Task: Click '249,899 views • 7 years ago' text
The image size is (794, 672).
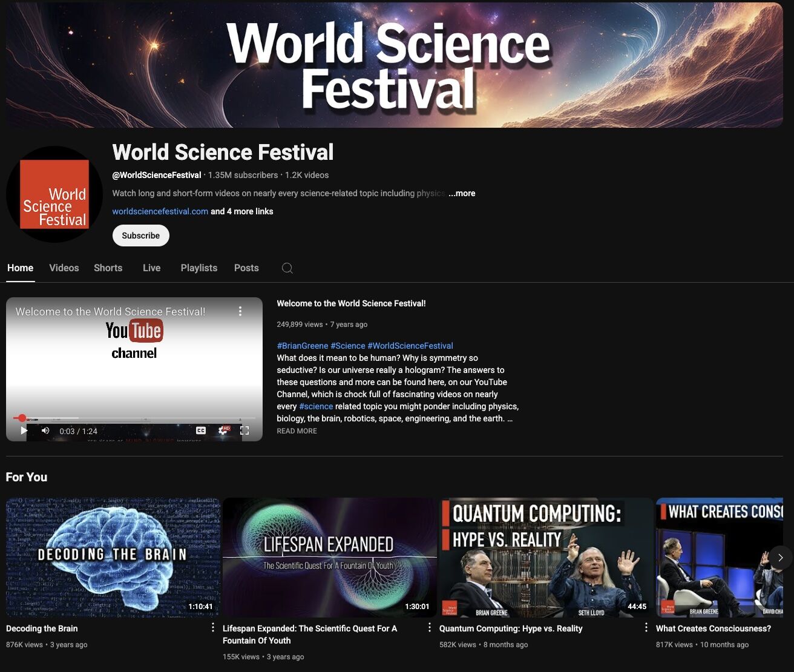Action: click(x=322, y=324)
